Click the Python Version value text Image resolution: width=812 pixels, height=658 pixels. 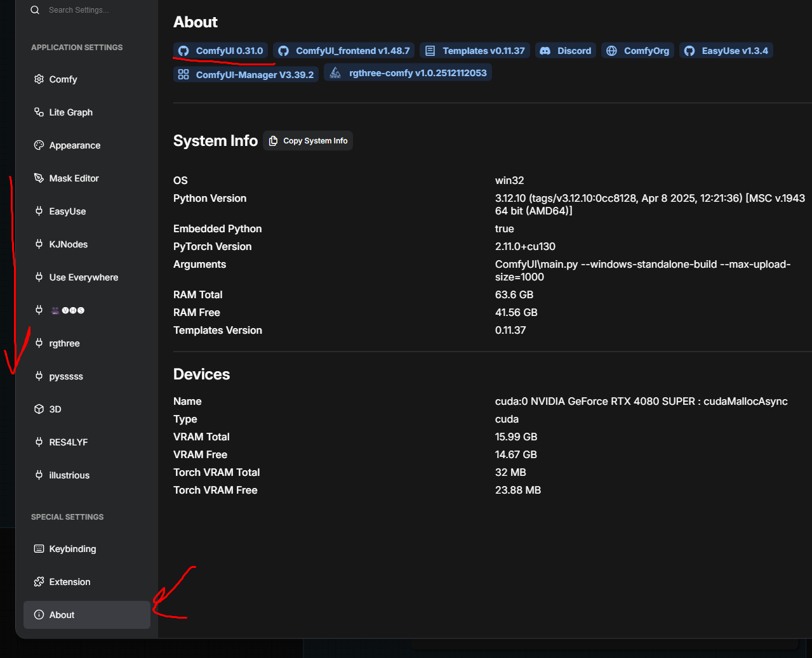pos(650,204)
